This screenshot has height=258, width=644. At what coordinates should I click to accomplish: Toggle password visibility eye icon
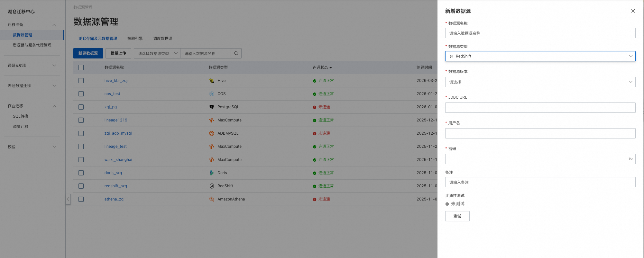tap(630, 159)
